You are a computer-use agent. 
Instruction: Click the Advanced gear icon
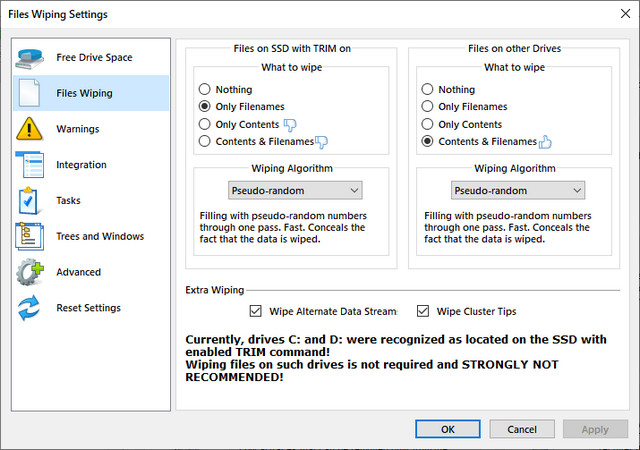point(30,272)
